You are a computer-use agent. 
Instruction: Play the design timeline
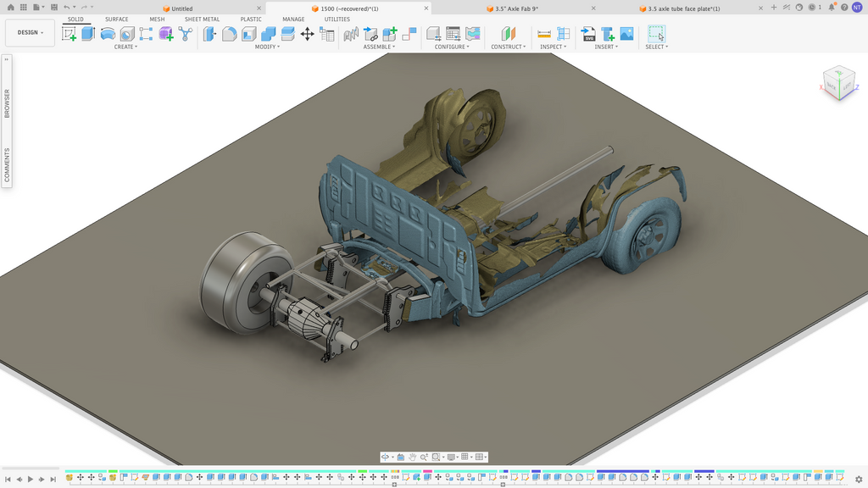pyautogui.click(x=31, y=480)
